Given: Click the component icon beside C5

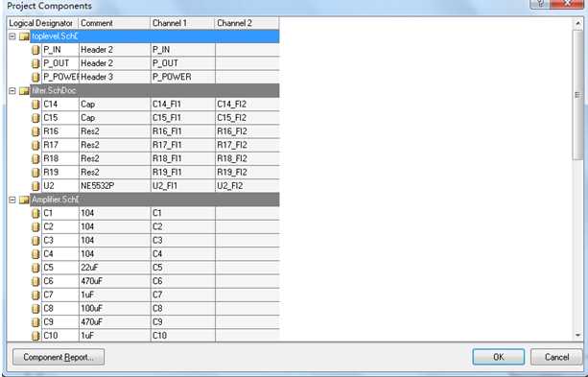Looking at the screenshot, I should point(35,268).
